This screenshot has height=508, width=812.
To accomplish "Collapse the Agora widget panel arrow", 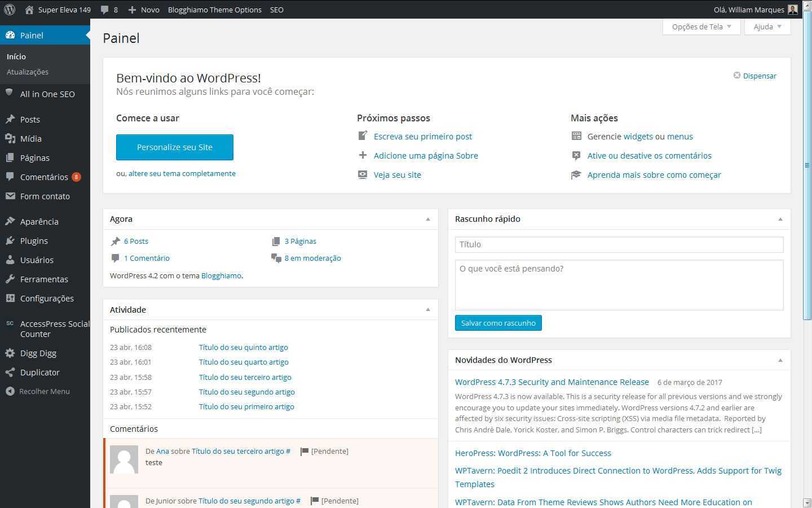I will pyautogui.click(x=428, y=219).
